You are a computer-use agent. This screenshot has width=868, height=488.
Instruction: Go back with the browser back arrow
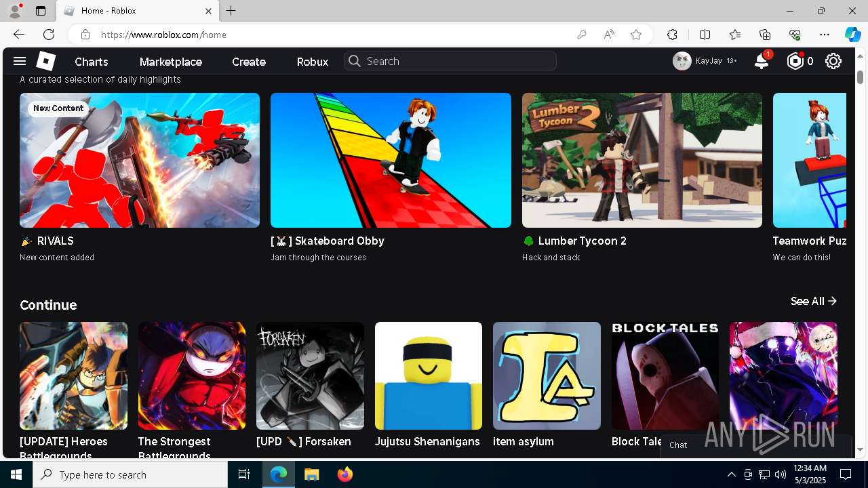18,35
